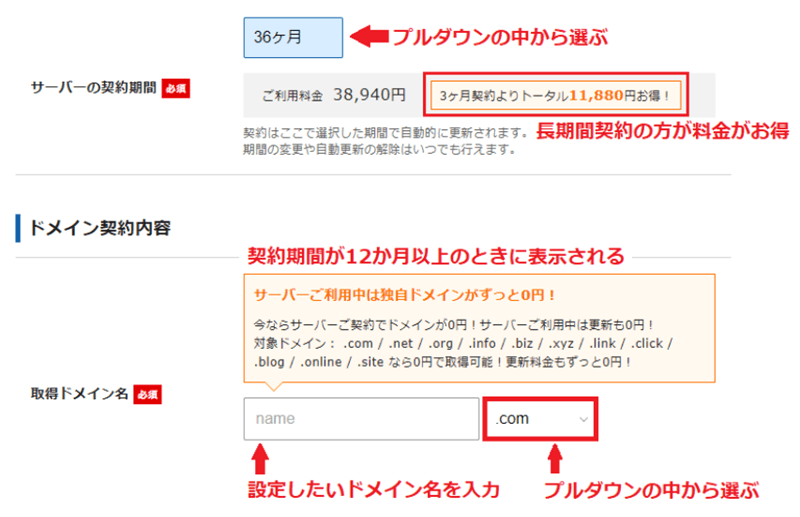This screenshot has height=517, width=800.
Task: Select the ドメイン契約内容 section heading
Action: tap(100, 228)
